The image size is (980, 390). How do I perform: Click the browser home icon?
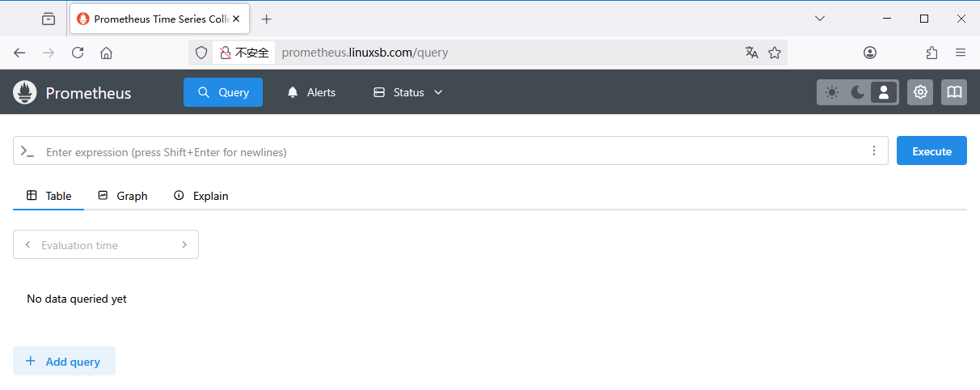[106, 53]
